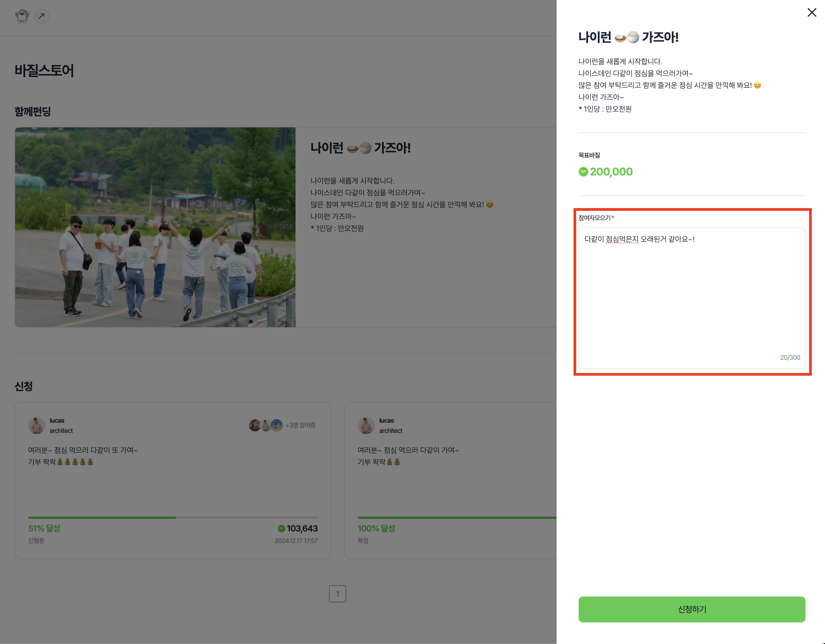
Task: Click the +3명 참여중 label
Action: point(300,425)
